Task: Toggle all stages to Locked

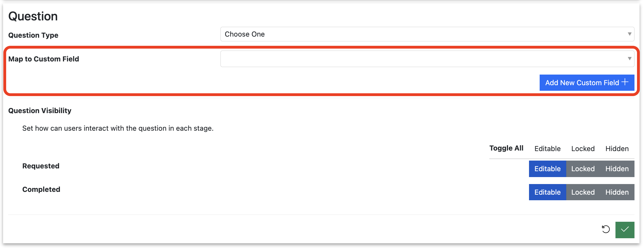Action: [x=583, y=149]
